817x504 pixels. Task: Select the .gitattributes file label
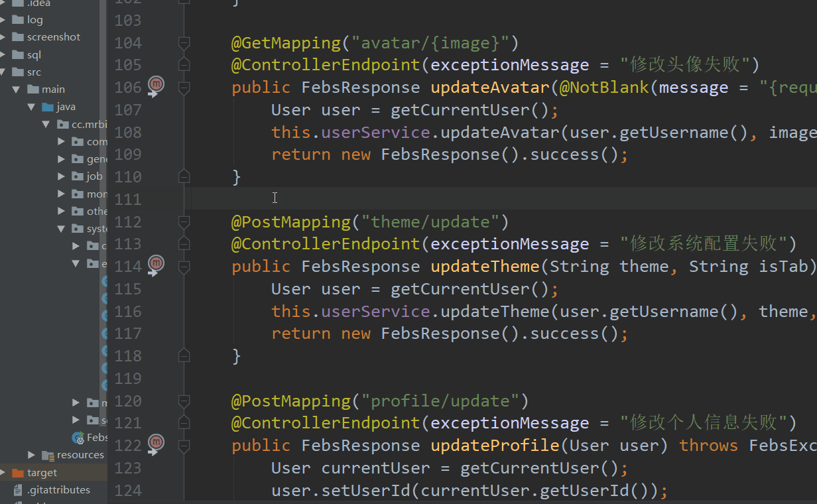(58, 490)
